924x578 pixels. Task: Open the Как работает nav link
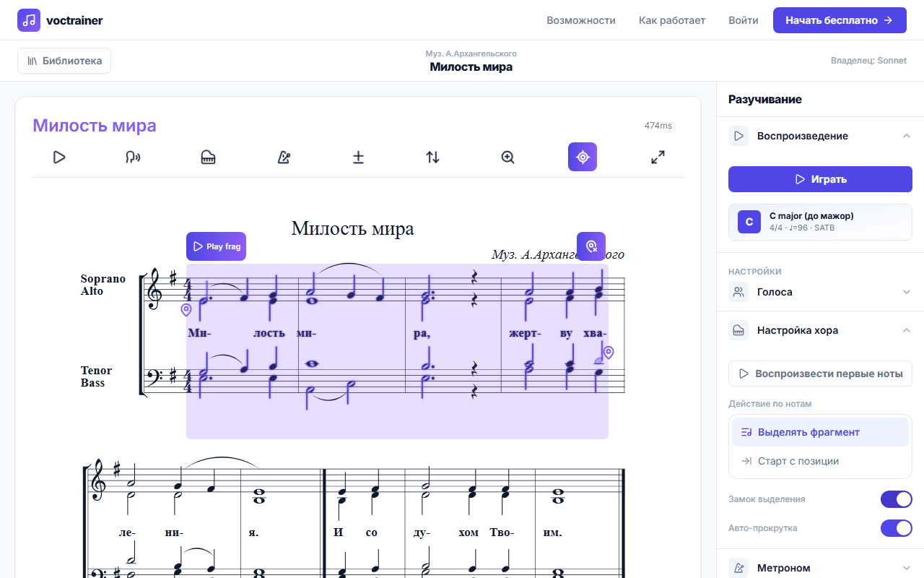click(x=672, y=20)
